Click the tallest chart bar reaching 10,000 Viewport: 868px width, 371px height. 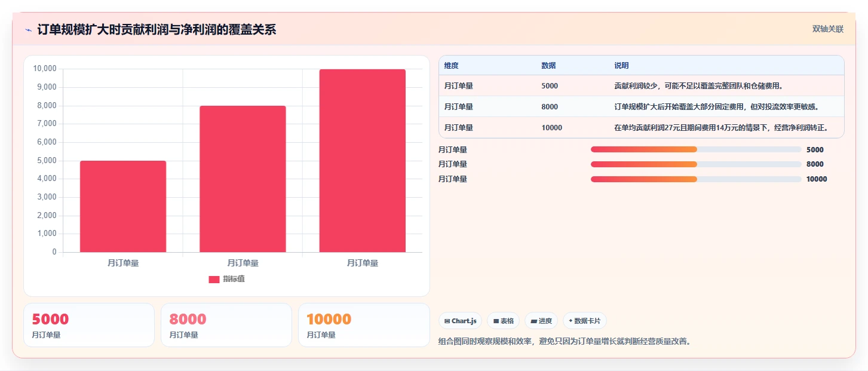[362, 161]
